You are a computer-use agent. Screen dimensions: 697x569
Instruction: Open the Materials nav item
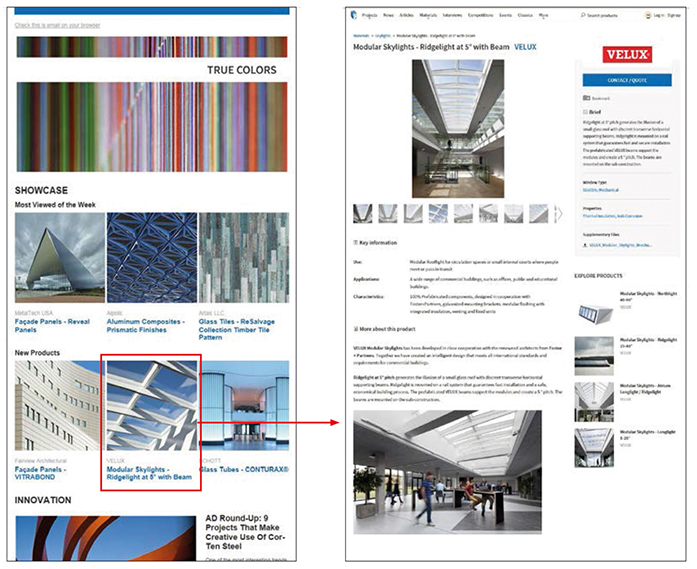428,15
